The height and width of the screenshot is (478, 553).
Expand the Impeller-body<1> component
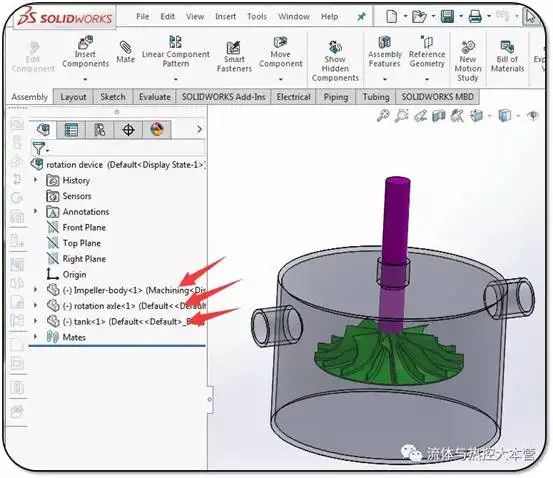pos(35,290)
